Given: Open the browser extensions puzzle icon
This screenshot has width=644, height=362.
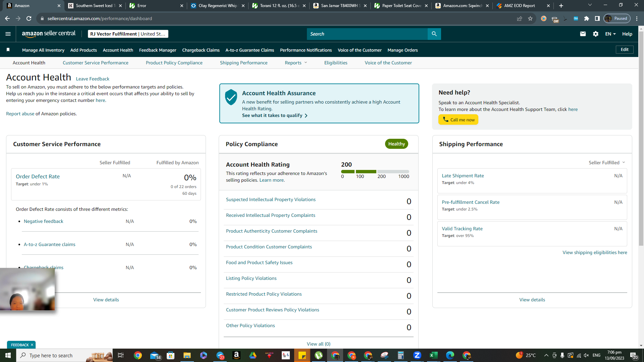Looking at the screenshot, I should pyautogui.click(x=587, y=18).
